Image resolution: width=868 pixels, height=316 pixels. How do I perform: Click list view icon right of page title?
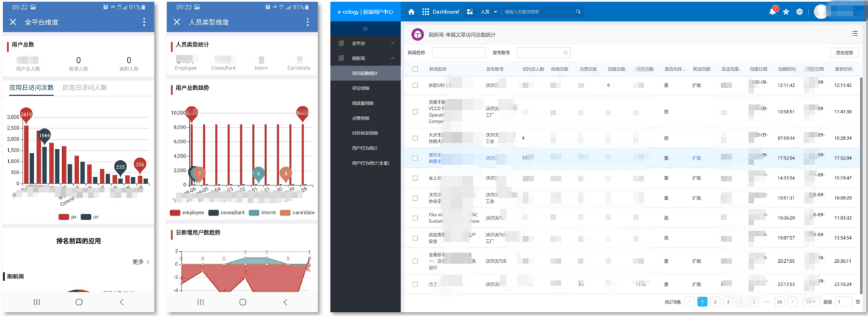(x=854, y=33)
